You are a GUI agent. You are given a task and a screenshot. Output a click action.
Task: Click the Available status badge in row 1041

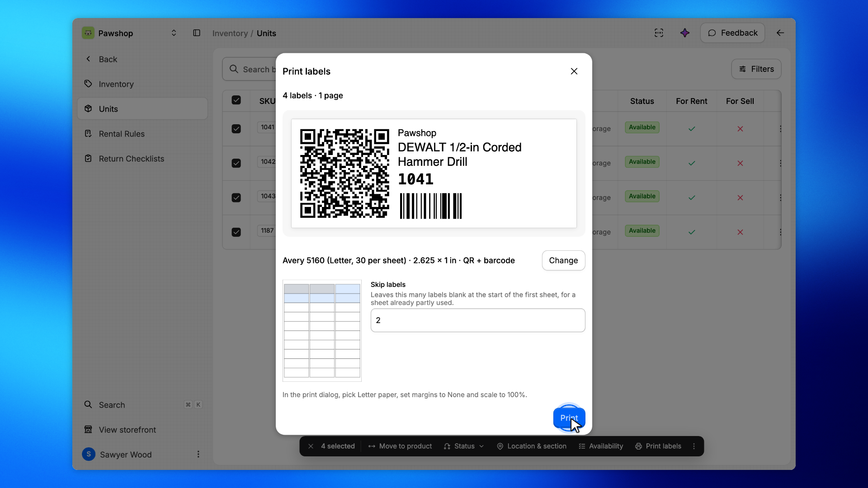642,127
